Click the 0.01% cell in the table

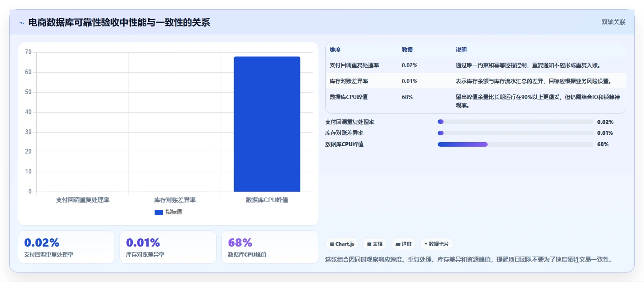pyautogui.click(x=409, y=81)
